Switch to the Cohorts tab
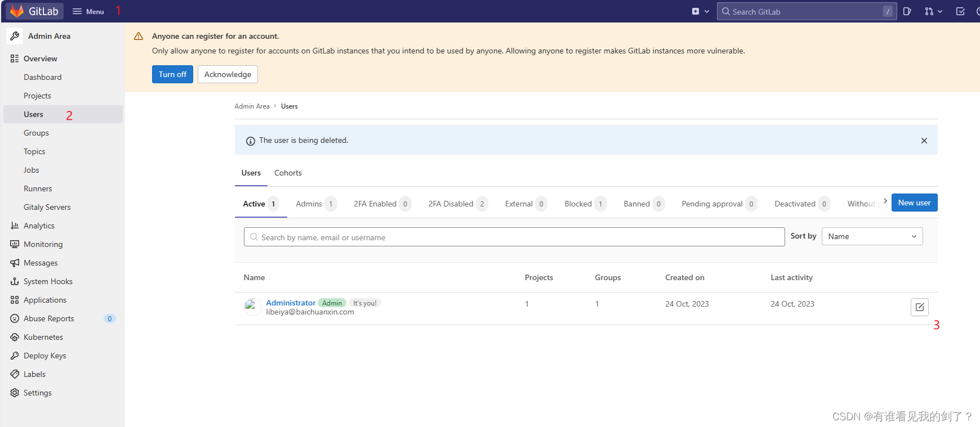The image size is (980, 427). click(x=288, y=173)
